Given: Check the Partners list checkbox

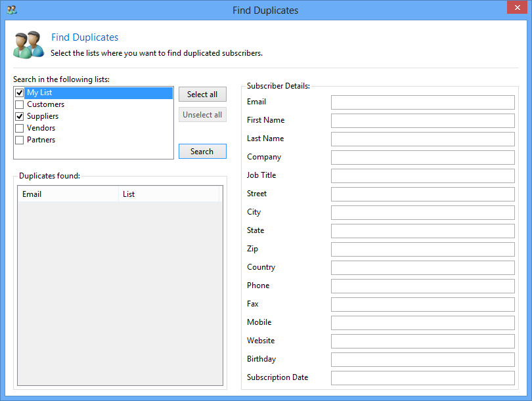Looking at the screenshot, I should point(20,140).
